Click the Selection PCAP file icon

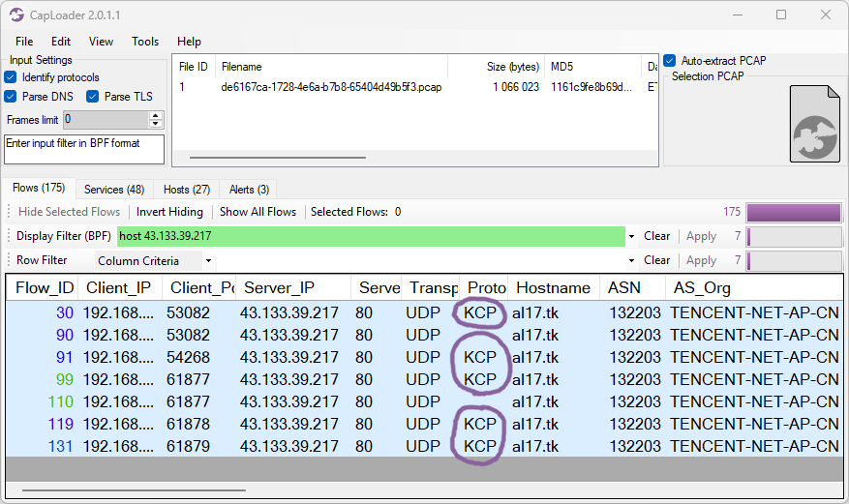point(815,124)
